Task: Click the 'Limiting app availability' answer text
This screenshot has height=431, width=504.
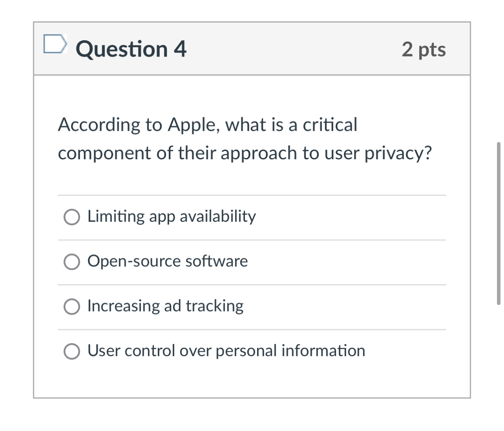Action: click(171, 217)
